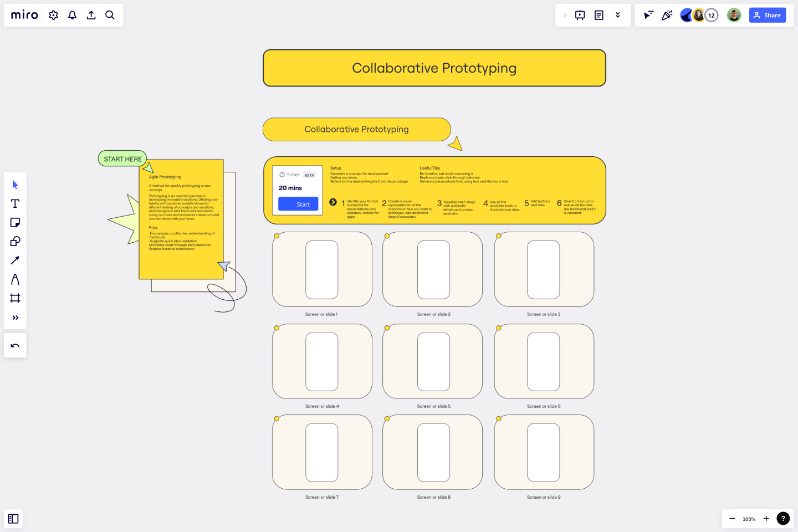Trigger the confetti reactions icon
Screen dimensions: 798x532
click(667, 15)
